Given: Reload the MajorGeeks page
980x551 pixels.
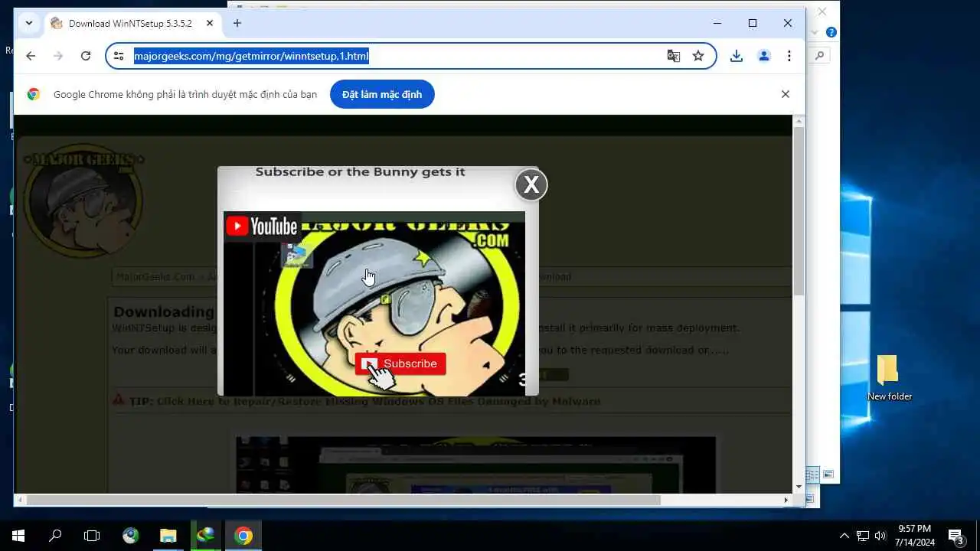Looking at the screenshot, I should pyautogui.click(x=86, y=56).
